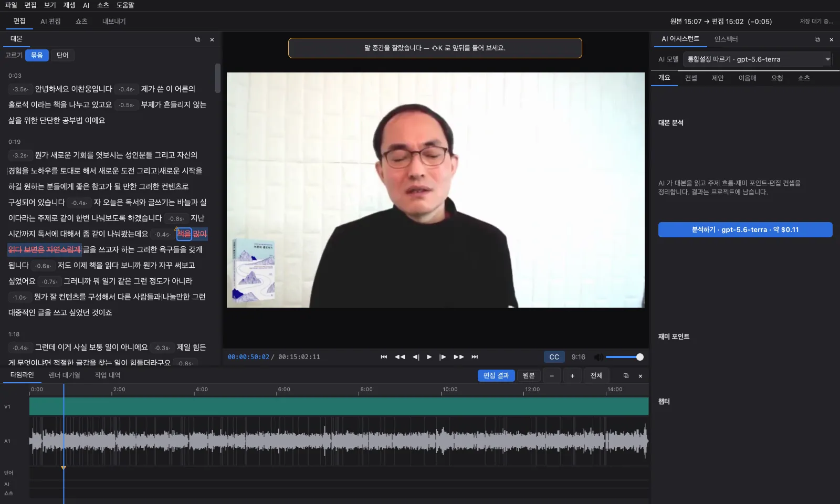
Task: Open the 작업 내역 tab
Action: pyautogui.click(x=108, y=375)
